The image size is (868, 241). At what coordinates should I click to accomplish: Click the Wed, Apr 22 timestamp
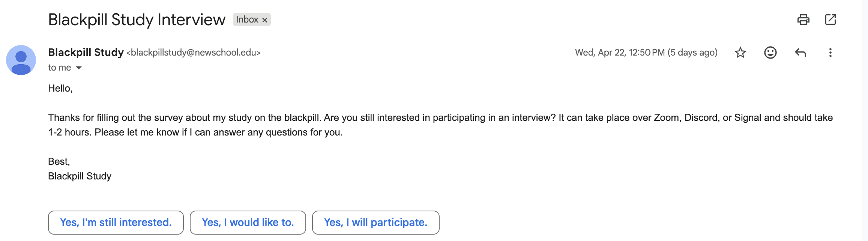(x=646, y=53)
